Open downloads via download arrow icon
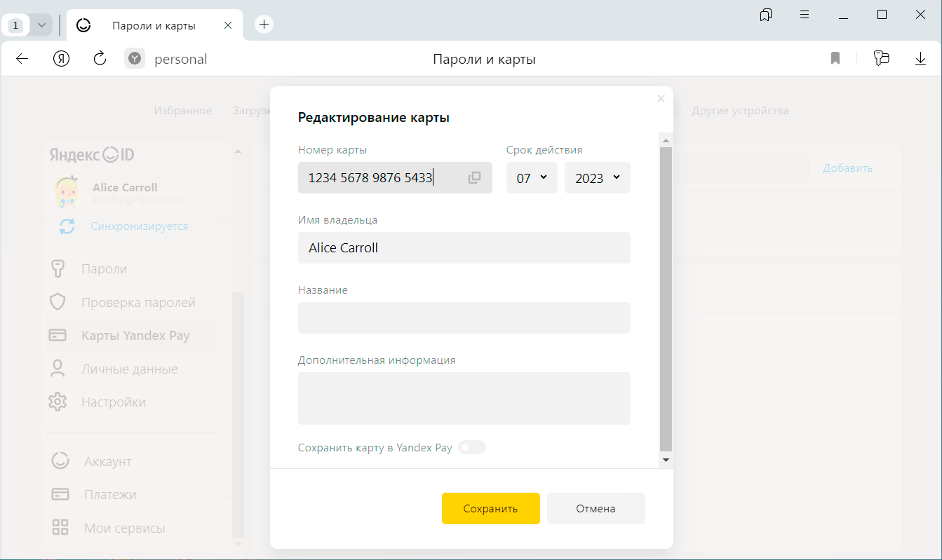Viewport: 942px width, 560px height. pos(920,59)
